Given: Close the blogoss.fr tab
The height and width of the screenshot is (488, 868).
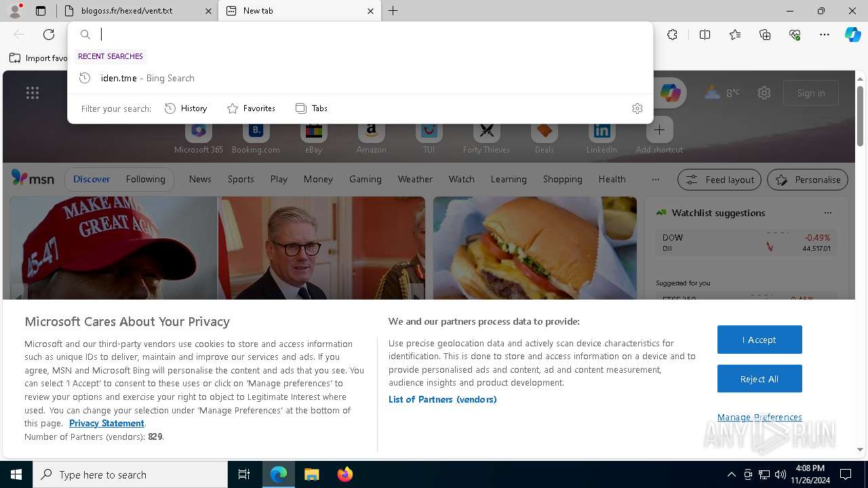Looking at the screenshot, I should [209, 11].
